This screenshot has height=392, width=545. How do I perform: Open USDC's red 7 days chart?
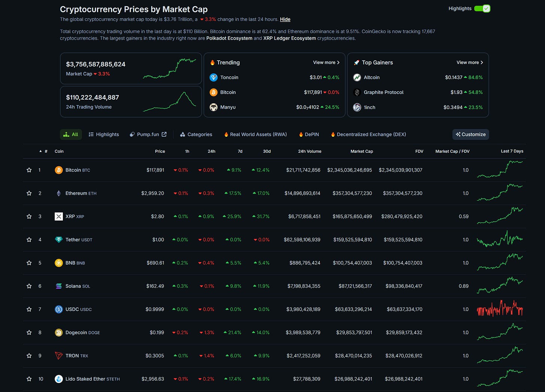click(500, 309)
